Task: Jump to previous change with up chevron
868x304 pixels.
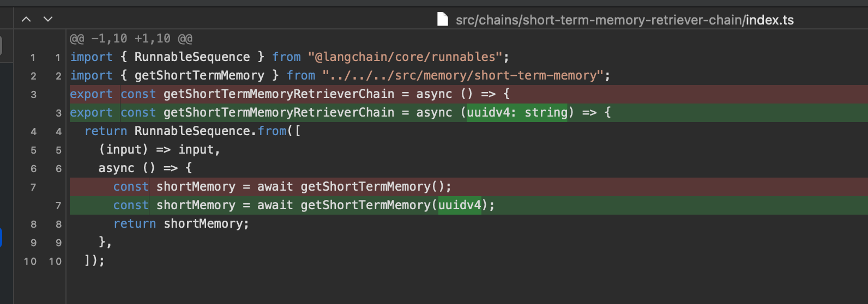Action: pyautogui.click(x=26, y=19)
